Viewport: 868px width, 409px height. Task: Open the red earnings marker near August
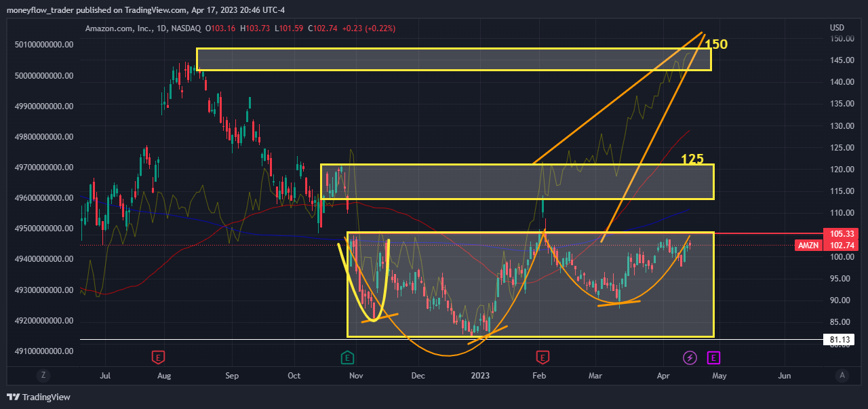[x=158, y=357]
